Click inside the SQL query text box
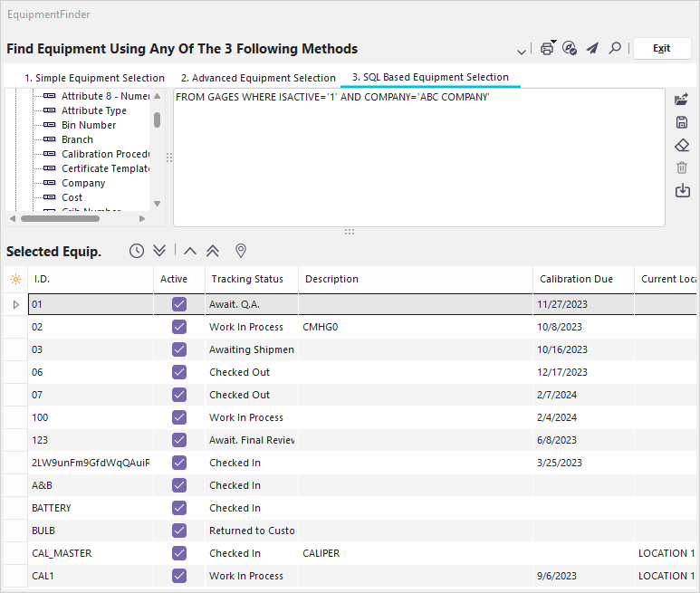Image resolution: width=700 pixels, height=593 pixels. pos(417,163)
